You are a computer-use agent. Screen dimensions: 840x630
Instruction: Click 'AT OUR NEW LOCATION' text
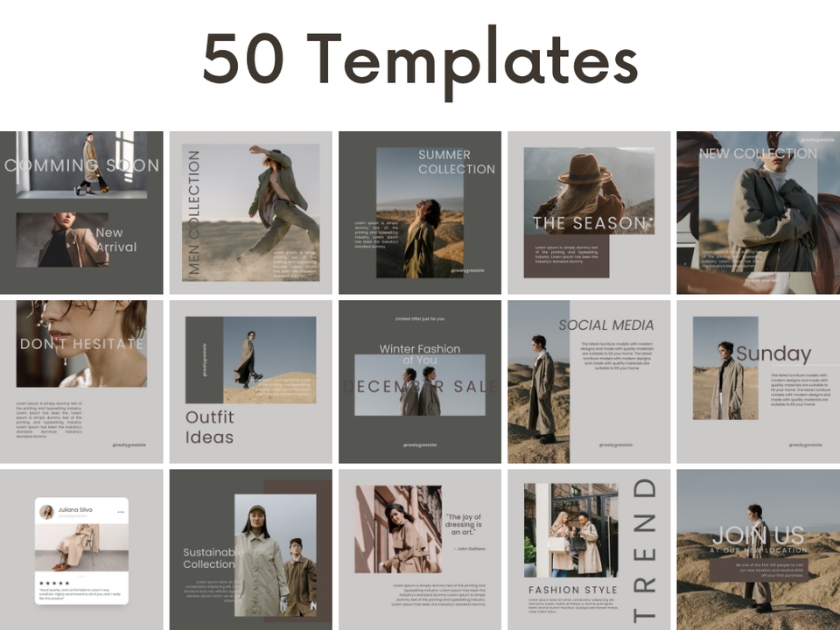[x=759, y=550]
